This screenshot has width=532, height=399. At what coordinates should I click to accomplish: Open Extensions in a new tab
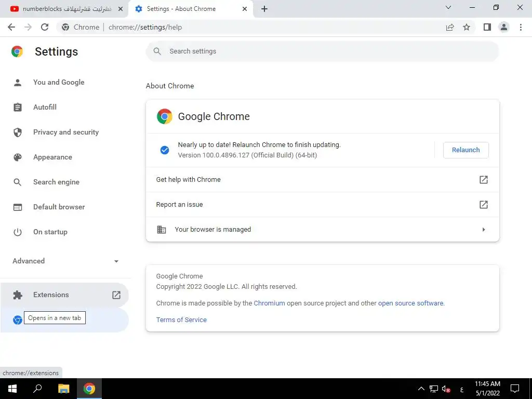tap(64, 295)
